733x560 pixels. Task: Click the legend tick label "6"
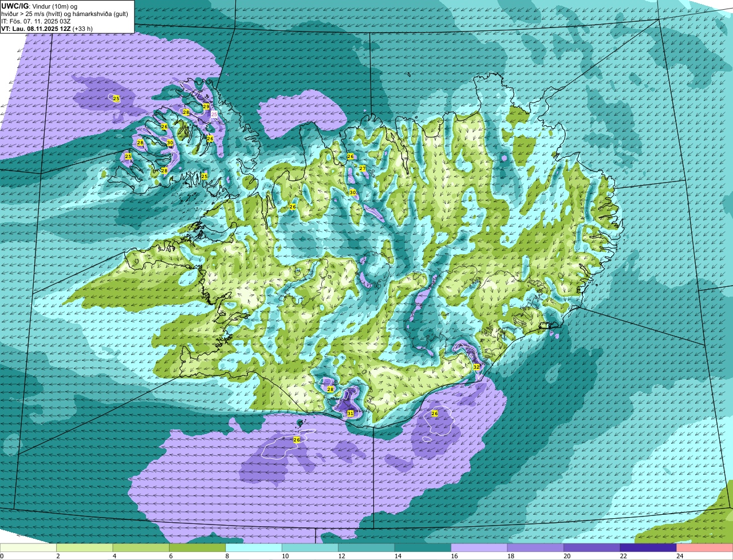pos(170,556)
